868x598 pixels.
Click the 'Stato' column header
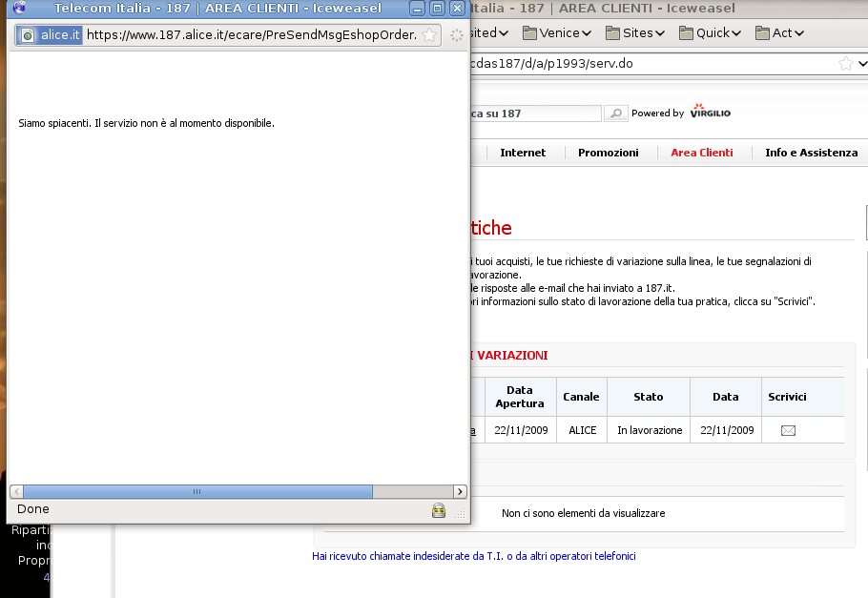click(x=649, y=397)
